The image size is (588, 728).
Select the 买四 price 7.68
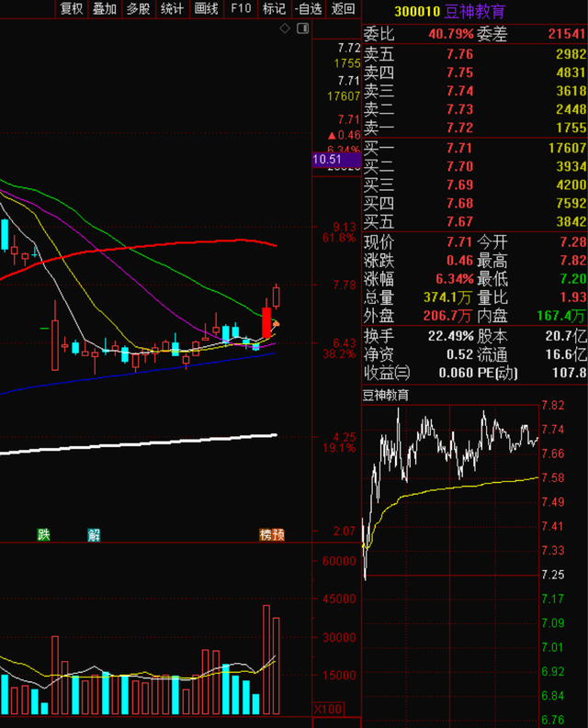(x=459, y=204)
